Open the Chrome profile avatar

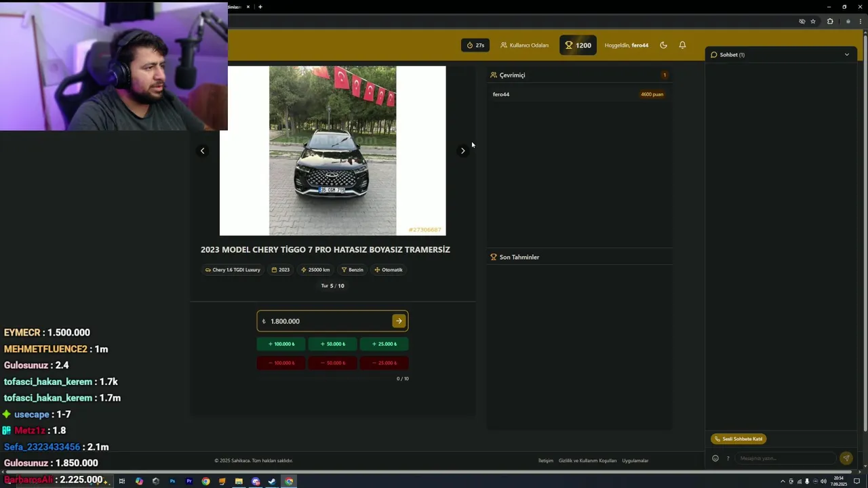[x=848, y=21]
